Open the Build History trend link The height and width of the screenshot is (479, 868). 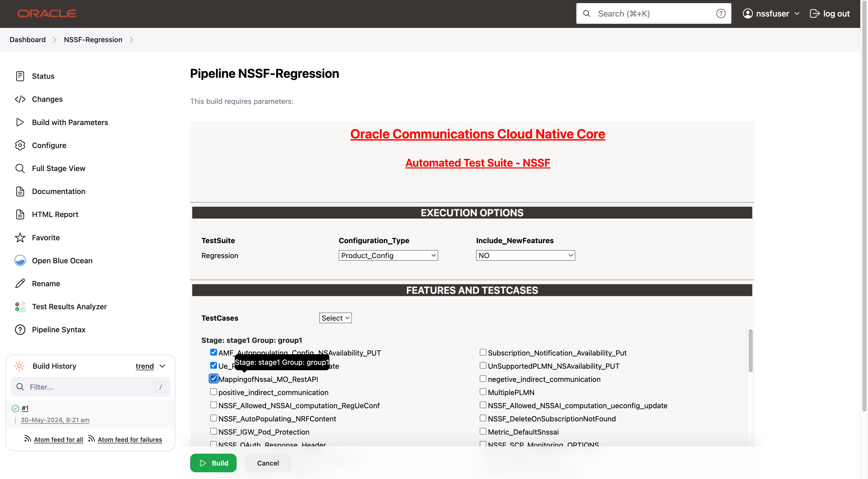[145, 366]
